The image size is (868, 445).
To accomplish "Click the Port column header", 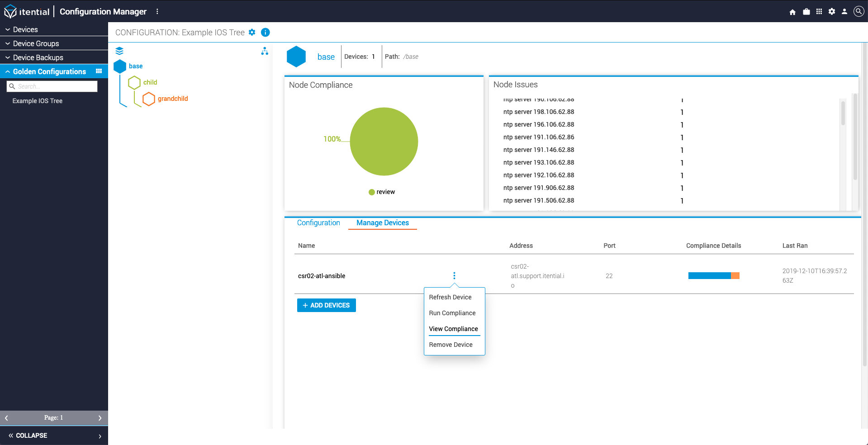I will pos(609,246).
